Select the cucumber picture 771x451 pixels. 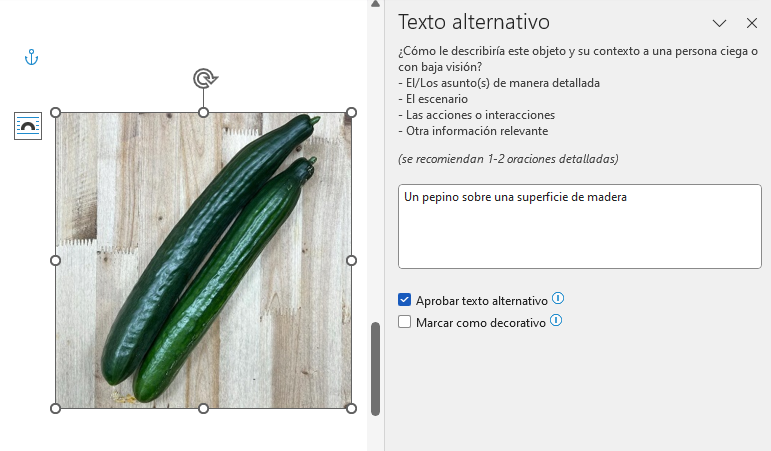pos(204,260)
